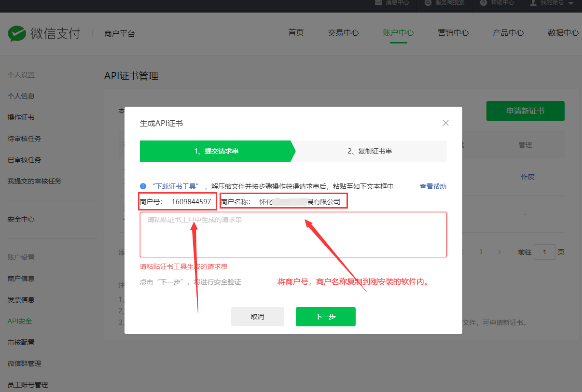This screenshot has height=392, width=582.
Task: Open 安全中心 in the sidebar
Action: click(x=21, y=219)
